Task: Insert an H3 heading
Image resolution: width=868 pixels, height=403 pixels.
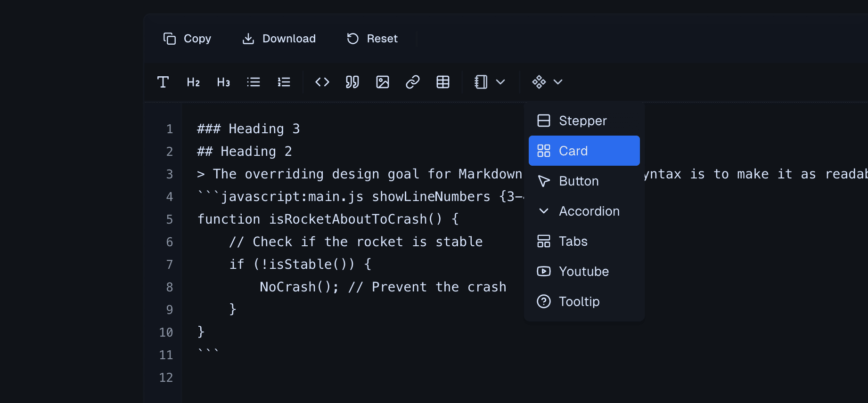Action: coord(223,82)
